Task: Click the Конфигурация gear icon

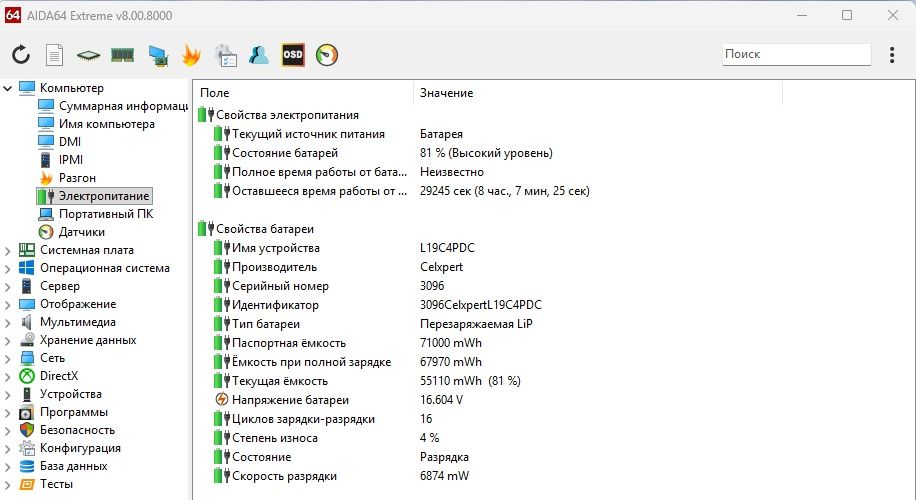Action: pos(27,448)
